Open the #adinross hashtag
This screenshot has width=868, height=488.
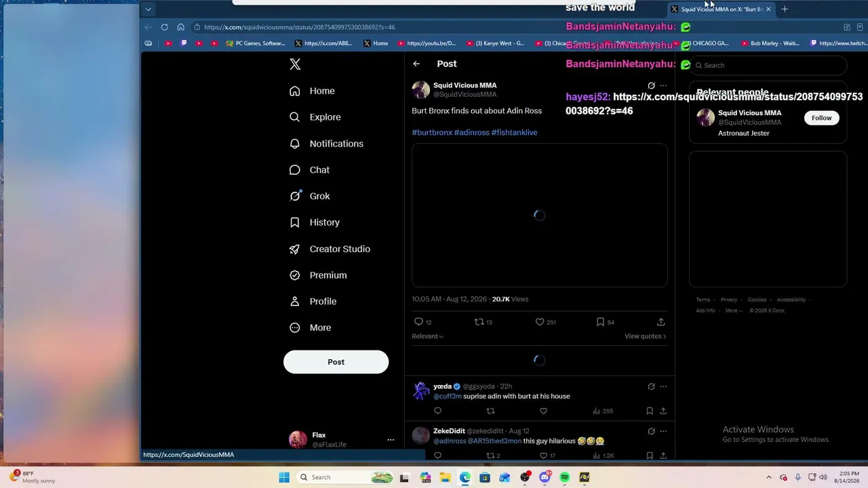coord(472,132)
